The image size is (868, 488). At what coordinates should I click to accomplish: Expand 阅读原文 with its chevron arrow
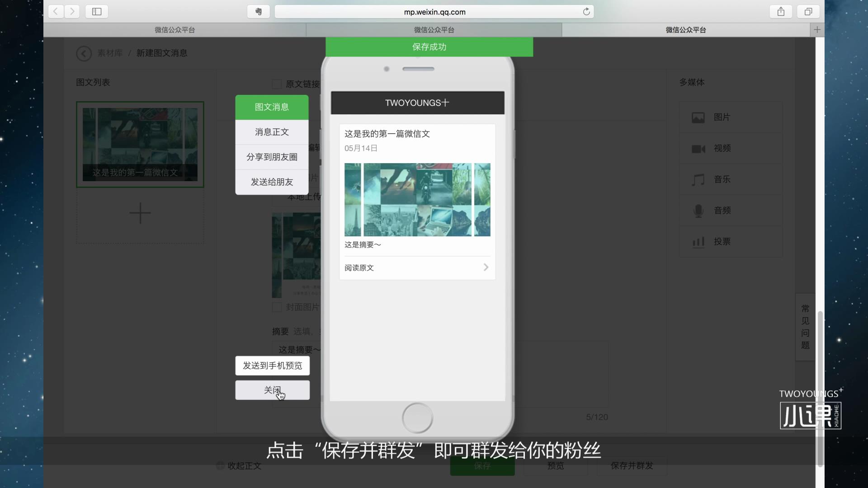tap(486, 267)
